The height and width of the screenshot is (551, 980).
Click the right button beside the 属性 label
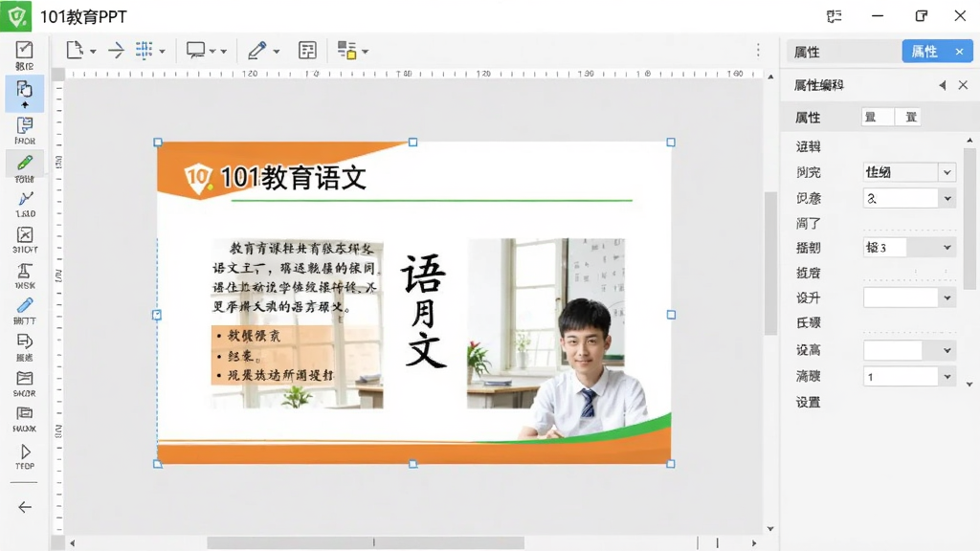pyautogui.click(x=908, y=117)
